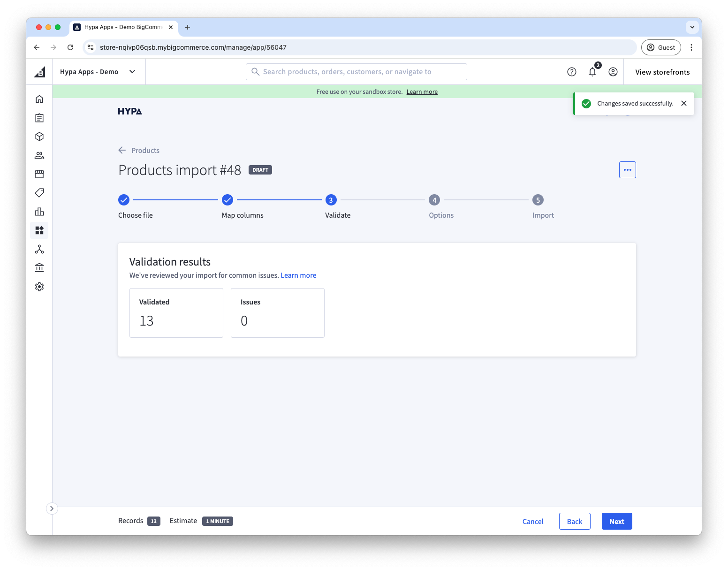Viewport: 728px width, 570px height.
Task: Open Analytics bar chart icon
Action: point(39,212)
